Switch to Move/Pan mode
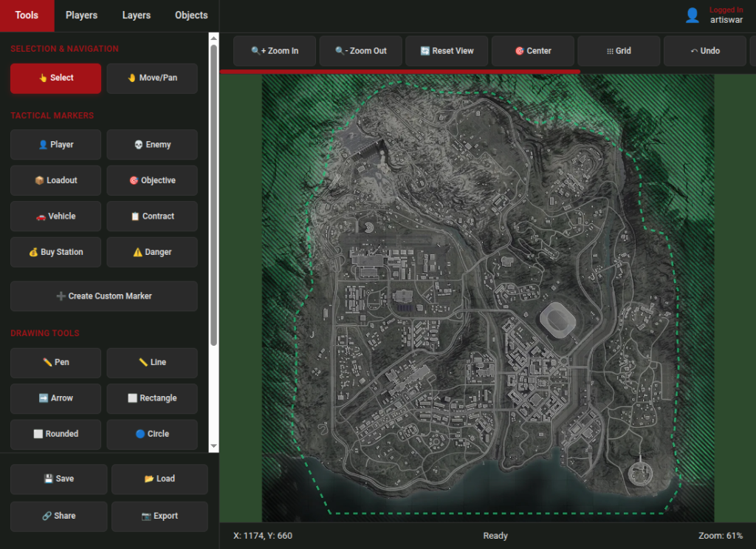The height and width of the screenshot is (549, 756). pos(152,78)
